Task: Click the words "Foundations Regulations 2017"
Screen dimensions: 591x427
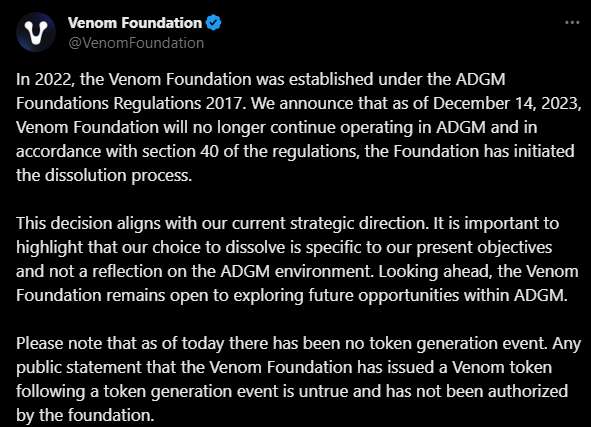Action: coord(129,104)
